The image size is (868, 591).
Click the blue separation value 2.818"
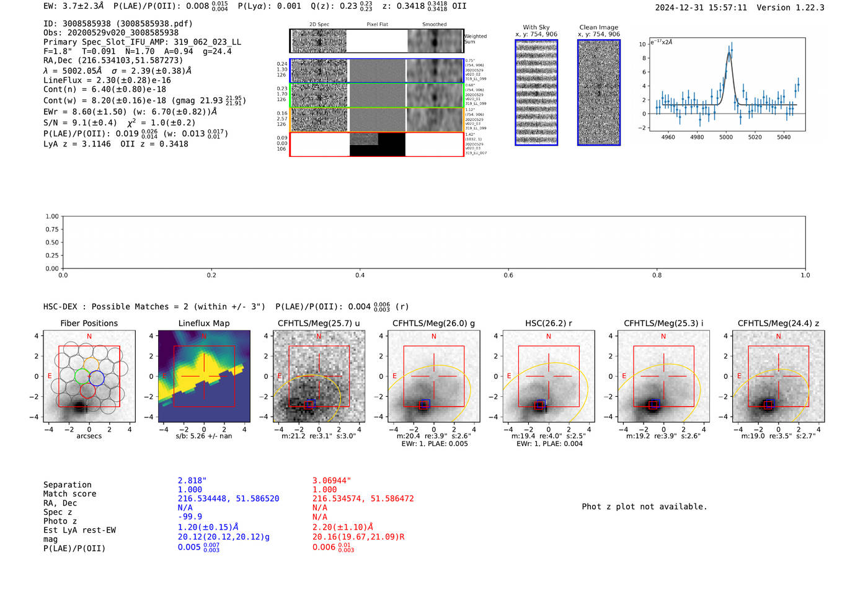[192, 481]
